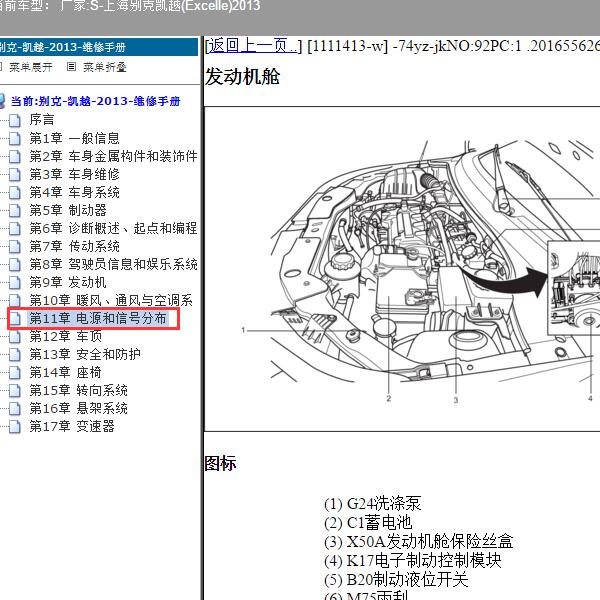Open 第3章 车身维修 chapter
Viewport: 600px width, 600px height.
pos(75,174)
